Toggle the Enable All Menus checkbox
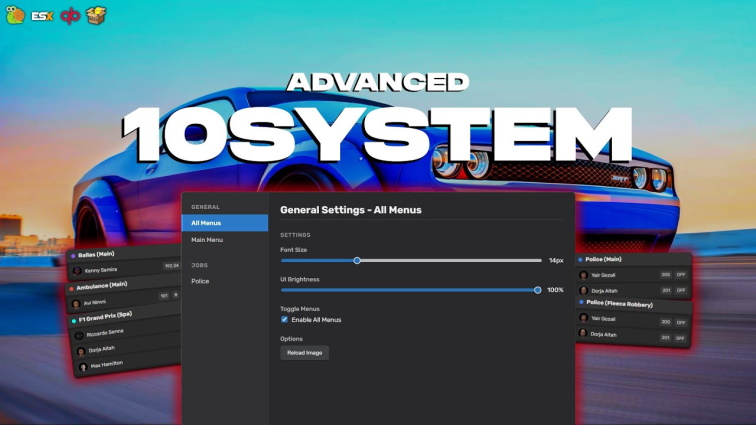Viewport: 756px width, 425px height. click(284, 319)
